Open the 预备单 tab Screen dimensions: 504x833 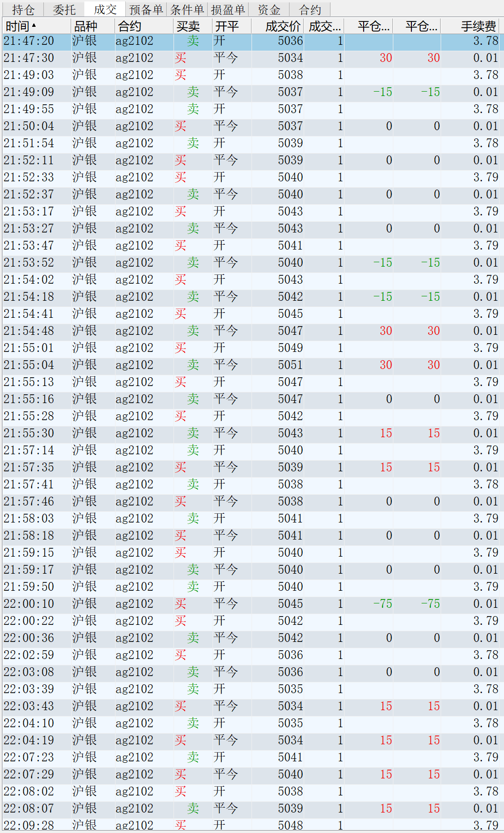146,9
